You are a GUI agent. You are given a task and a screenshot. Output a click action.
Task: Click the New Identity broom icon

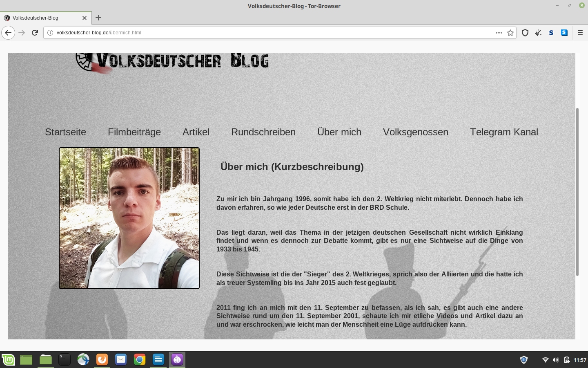(538, 33)
